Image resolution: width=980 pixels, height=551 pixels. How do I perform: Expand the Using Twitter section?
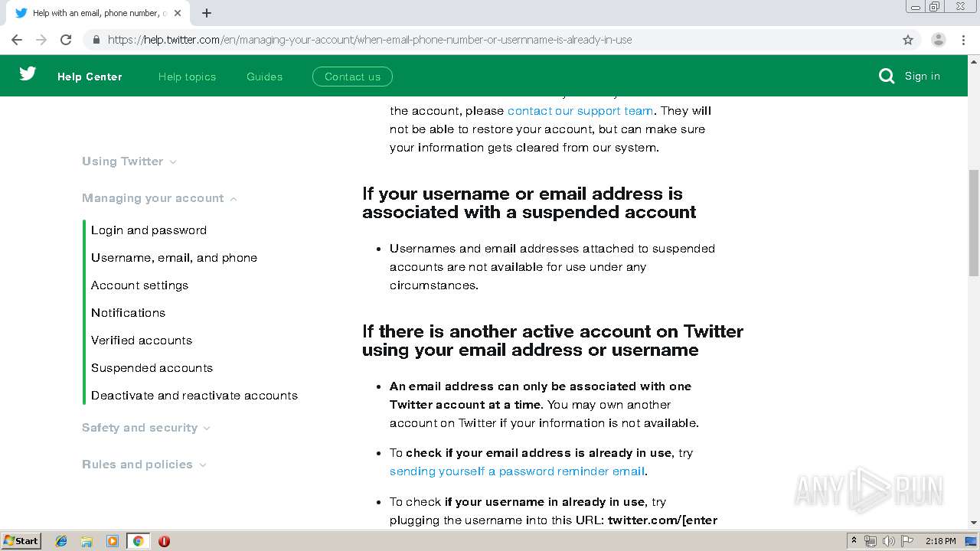point(129,161)
